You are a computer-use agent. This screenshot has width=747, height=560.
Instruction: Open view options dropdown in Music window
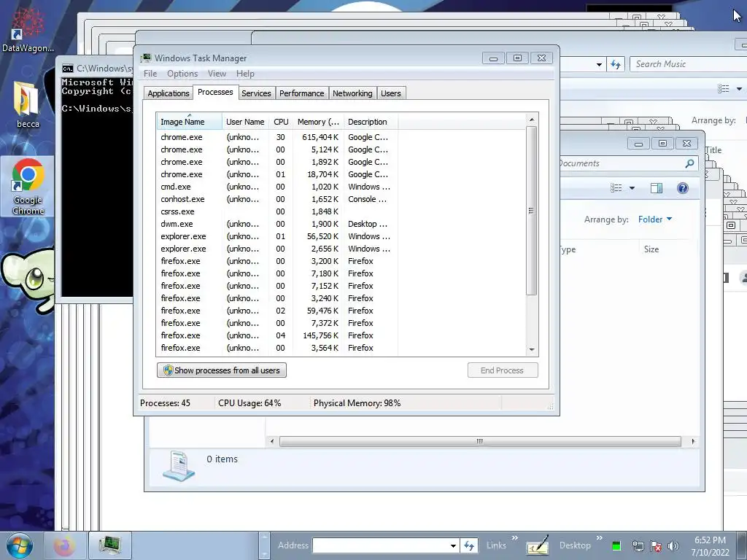[739, 88]
